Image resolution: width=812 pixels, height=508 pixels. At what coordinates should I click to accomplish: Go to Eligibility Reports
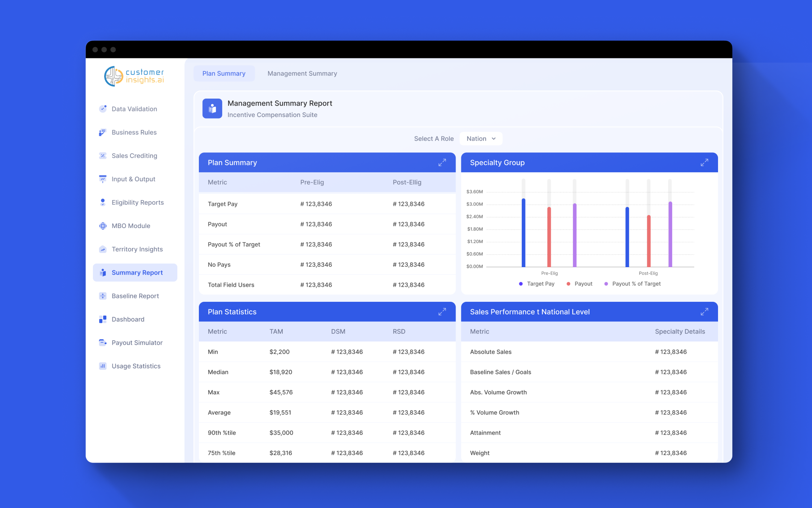(137, 202)
